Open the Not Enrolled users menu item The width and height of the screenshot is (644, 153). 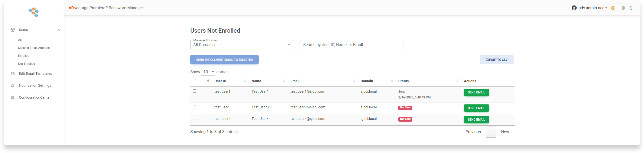tap(26, 64)
